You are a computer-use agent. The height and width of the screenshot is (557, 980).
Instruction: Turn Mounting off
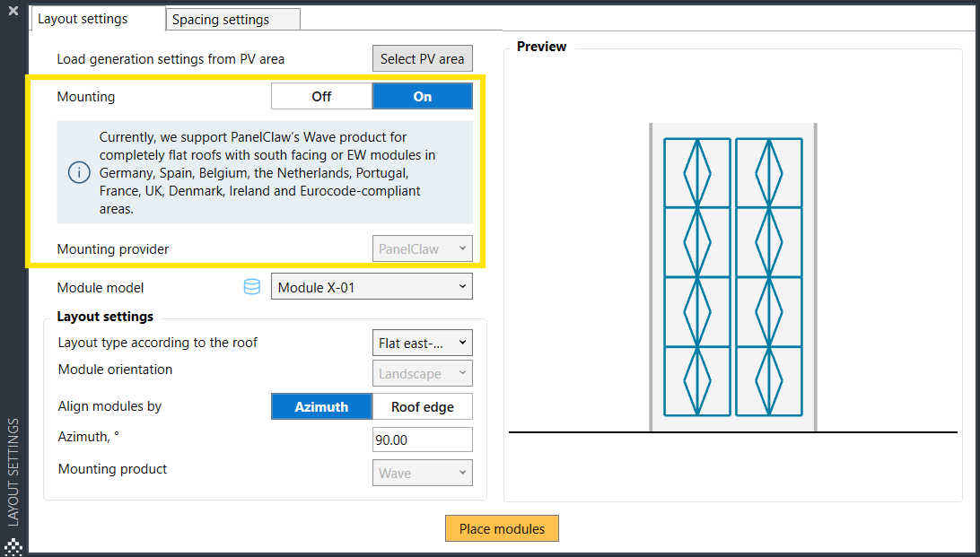coord(322,96)
